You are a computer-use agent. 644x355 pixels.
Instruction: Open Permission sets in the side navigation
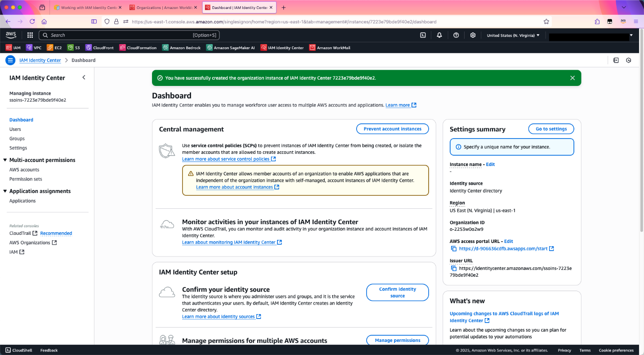[x=26, y=179]
